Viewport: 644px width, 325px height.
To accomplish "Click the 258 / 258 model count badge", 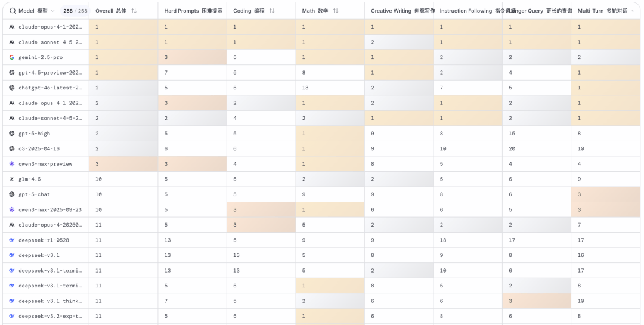I will (75, 11).
